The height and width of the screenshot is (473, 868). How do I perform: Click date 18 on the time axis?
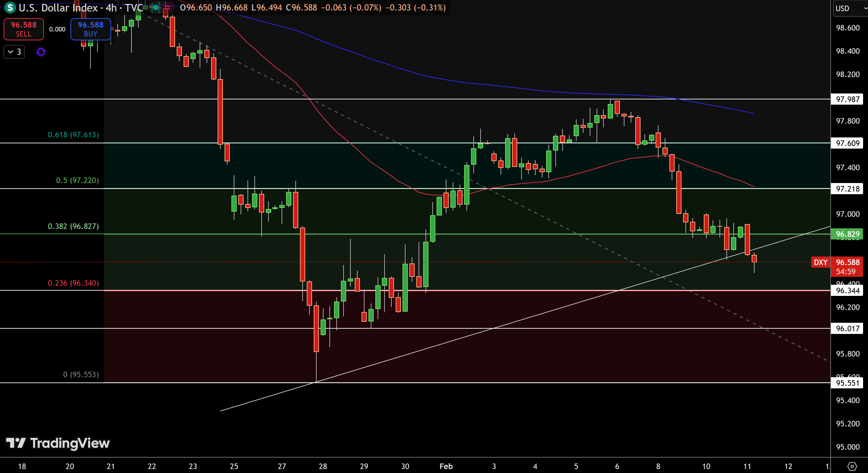point(22,466)
